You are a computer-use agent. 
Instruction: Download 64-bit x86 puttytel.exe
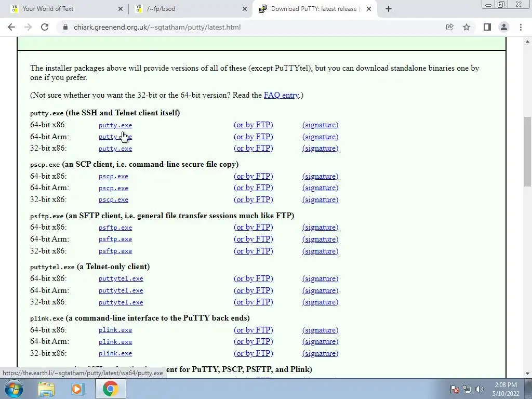click(121, 278)
